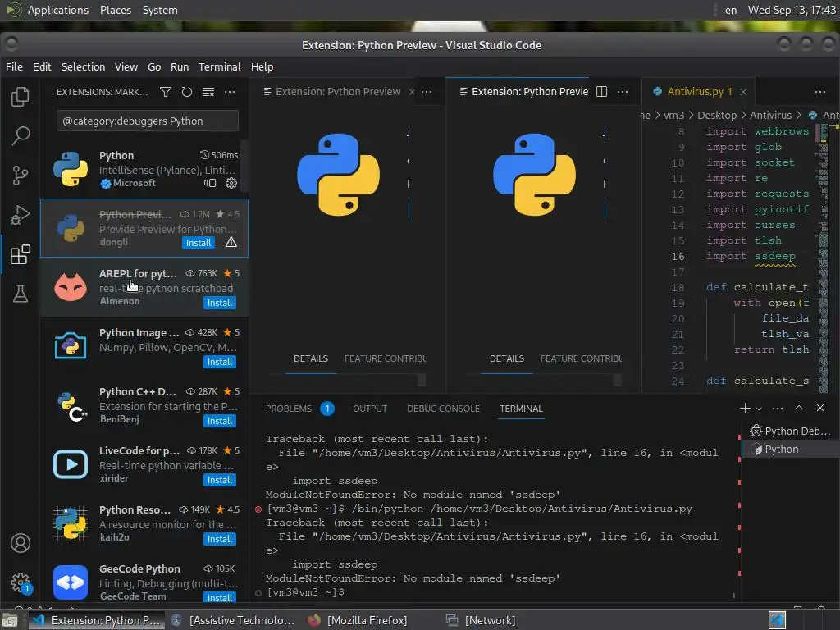Open the System menu in top panel

coord(160,10)
